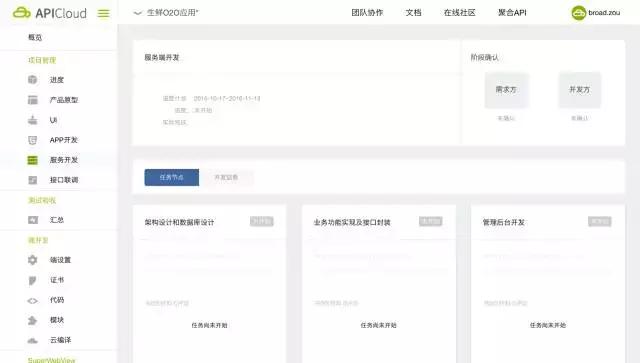Click the APP开发 sidebar icon
Screen dimensions: 640x363
pyautogui.click(x=33, y=140)
